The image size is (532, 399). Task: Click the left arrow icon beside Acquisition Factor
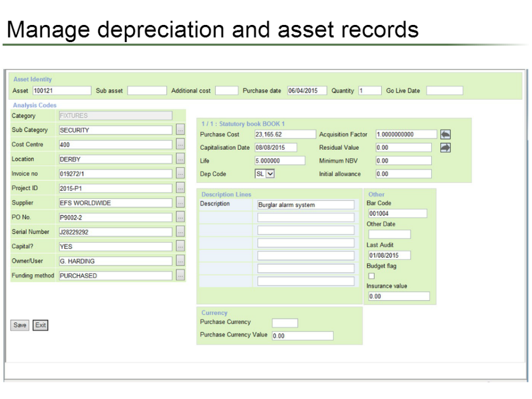(445, 135)
